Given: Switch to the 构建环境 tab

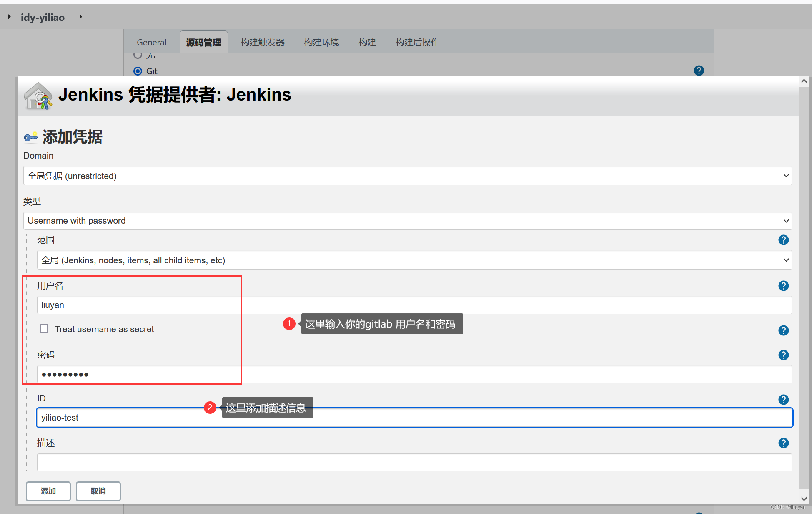Looking at the screenshot, I should pyautogui.click(x=321, y=42).
